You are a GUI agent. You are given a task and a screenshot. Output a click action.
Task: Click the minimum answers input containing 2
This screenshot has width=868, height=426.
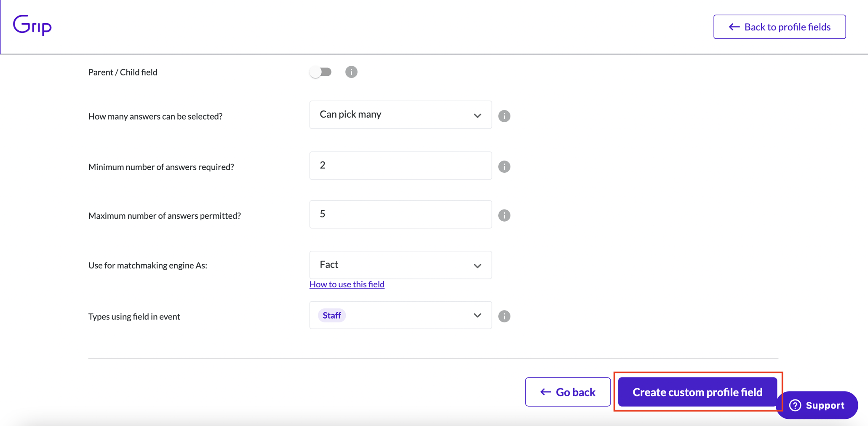point(400,165)
